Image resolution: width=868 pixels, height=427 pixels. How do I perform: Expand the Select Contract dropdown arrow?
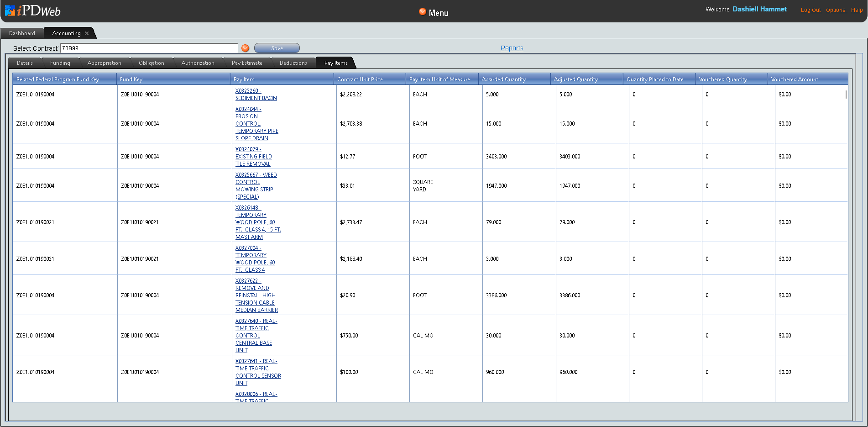pos(246,48)
